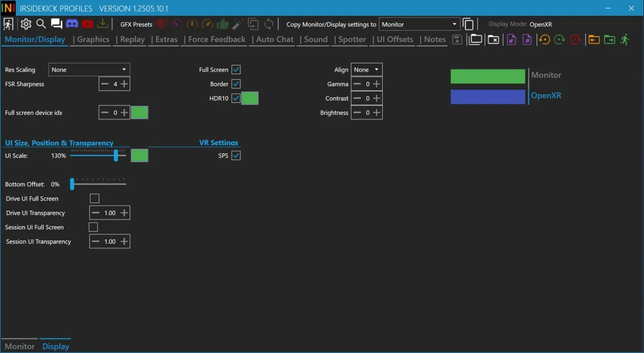
Task: Click the green running man icon
Action: [x=625, y=39]
